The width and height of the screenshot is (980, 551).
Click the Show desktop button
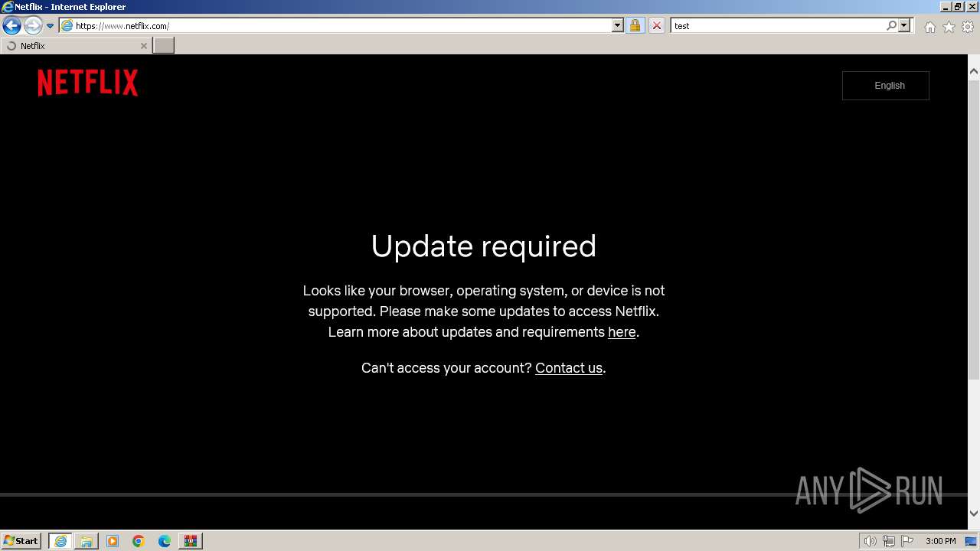pos(972,541)
